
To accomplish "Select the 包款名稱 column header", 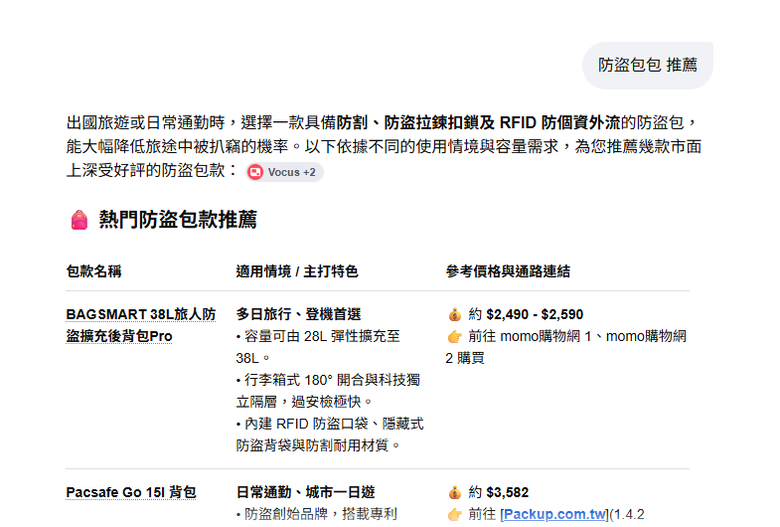I will (x=94, y=271).
